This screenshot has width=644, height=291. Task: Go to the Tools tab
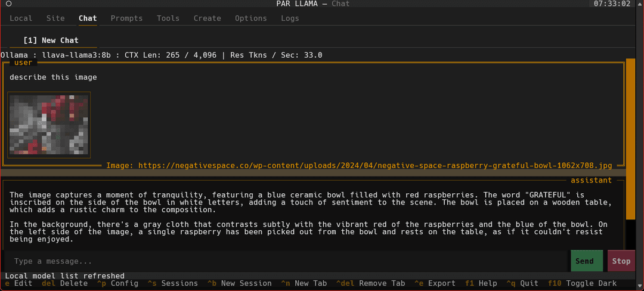coord(168,18)
